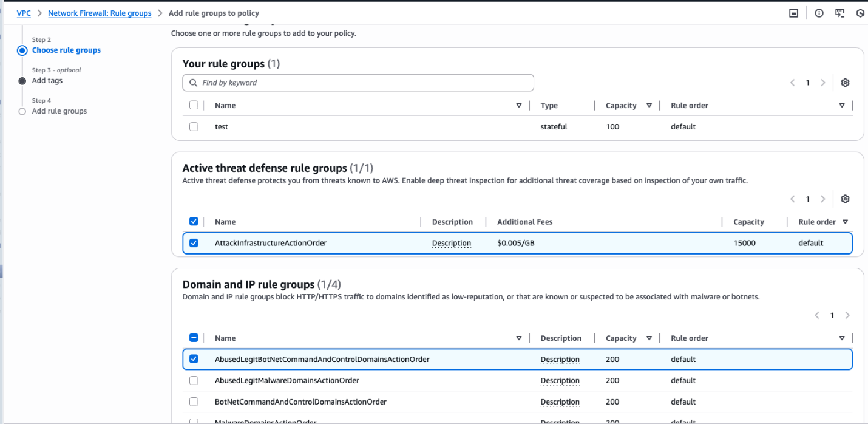
Task: Select the Add tags step
Action: pos(49,80)
